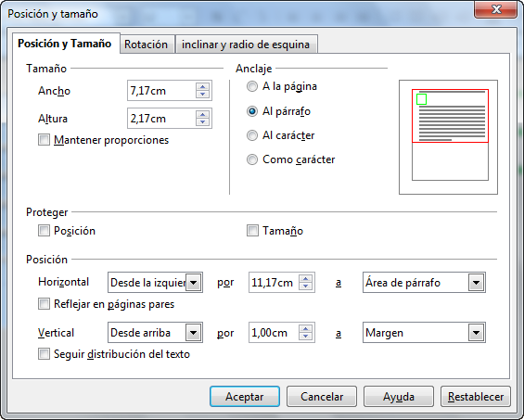Select the A la página anchor option

252,86
